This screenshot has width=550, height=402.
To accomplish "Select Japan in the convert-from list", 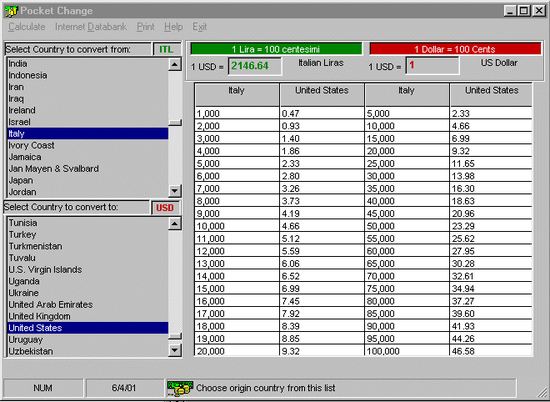I will tap(88, 180).
